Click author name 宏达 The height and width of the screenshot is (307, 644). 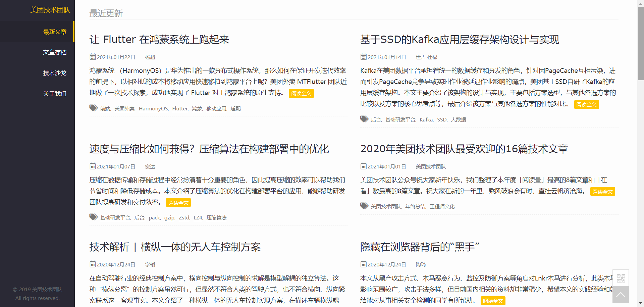tap(150, 167)
